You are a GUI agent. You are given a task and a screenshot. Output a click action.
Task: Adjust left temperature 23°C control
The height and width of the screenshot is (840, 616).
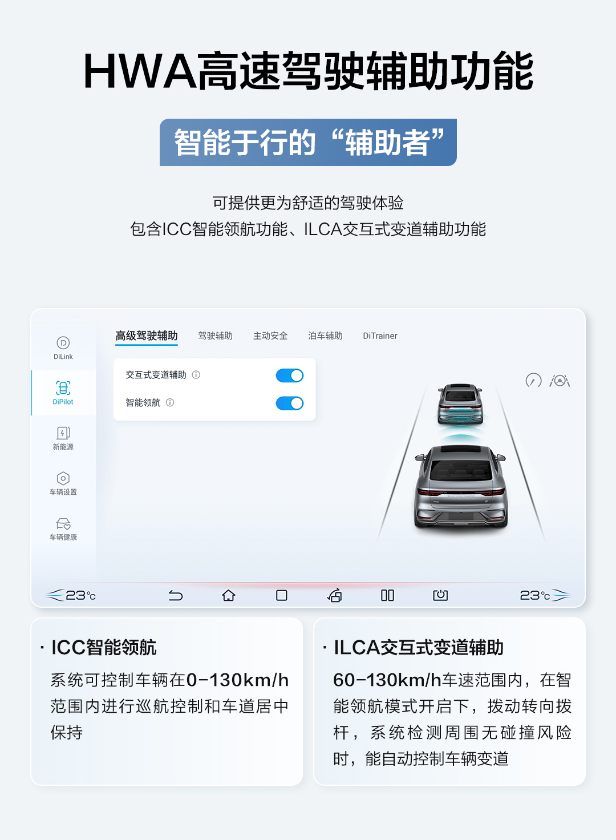pos(71,596)
